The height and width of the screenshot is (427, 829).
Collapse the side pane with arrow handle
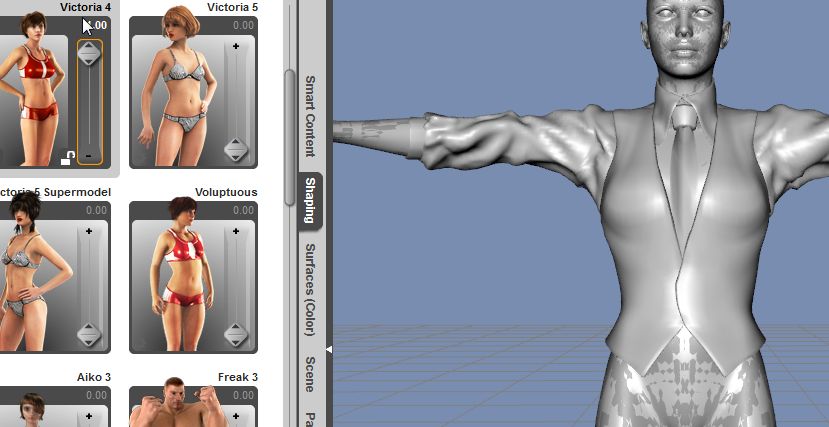(x=329, y=349)
